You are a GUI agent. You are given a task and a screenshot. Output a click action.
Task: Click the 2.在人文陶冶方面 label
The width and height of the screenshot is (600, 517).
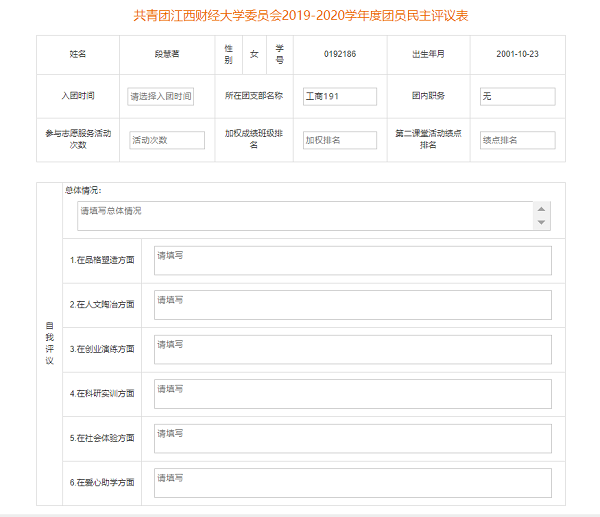[102, 305]
